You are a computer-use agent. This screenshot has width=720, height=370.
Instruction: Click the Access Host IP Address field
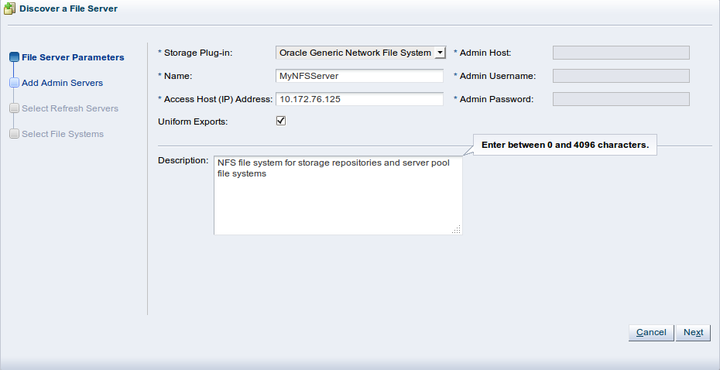[360, 99]
